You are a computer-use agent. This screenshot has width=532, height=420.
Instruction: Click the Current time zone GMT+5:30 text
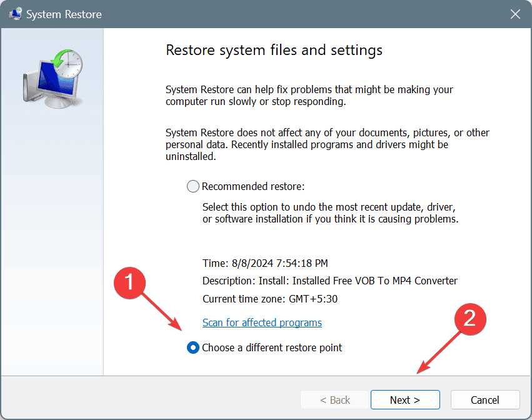[270, 299]
